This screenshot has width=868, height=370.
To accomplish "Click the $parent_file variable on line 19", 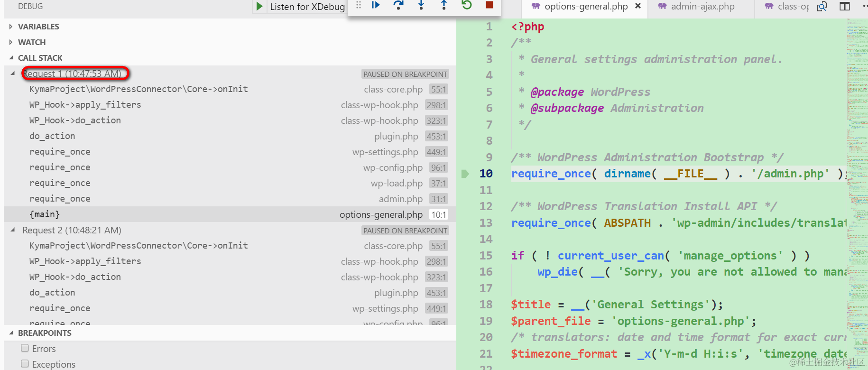I will click(551, 321).
